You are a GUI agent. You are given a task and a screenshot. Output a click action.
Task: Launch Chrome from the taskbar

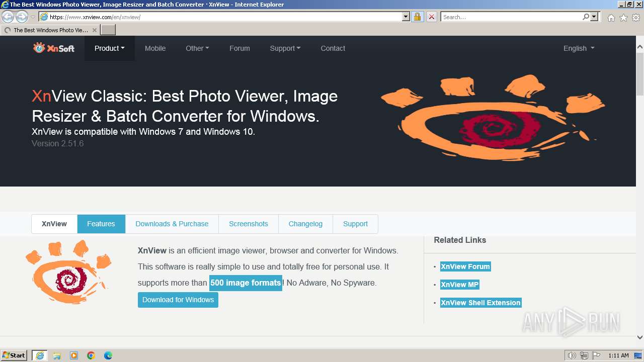(x=91, y=355)
